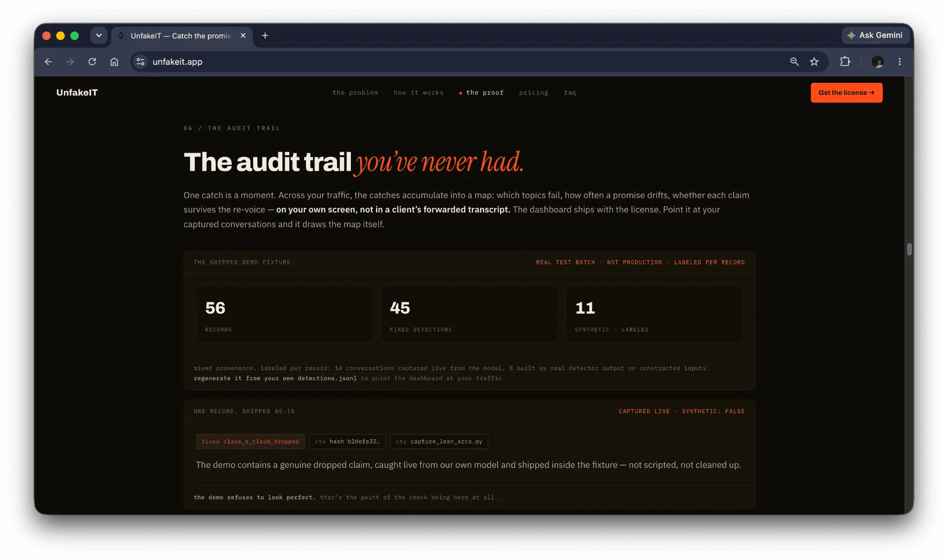Click the 'The audit trail' heading
Screen dimensions: 948x560
point(268,162)
